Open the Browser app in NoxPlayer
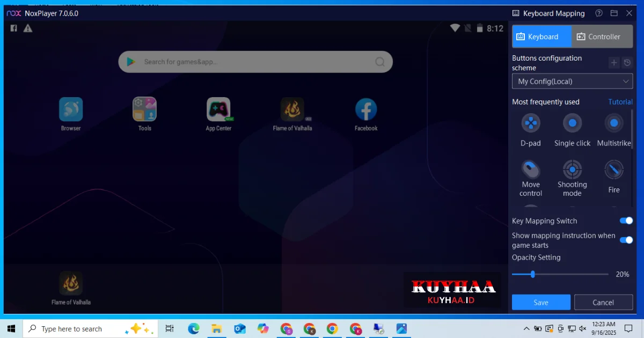 71,109
